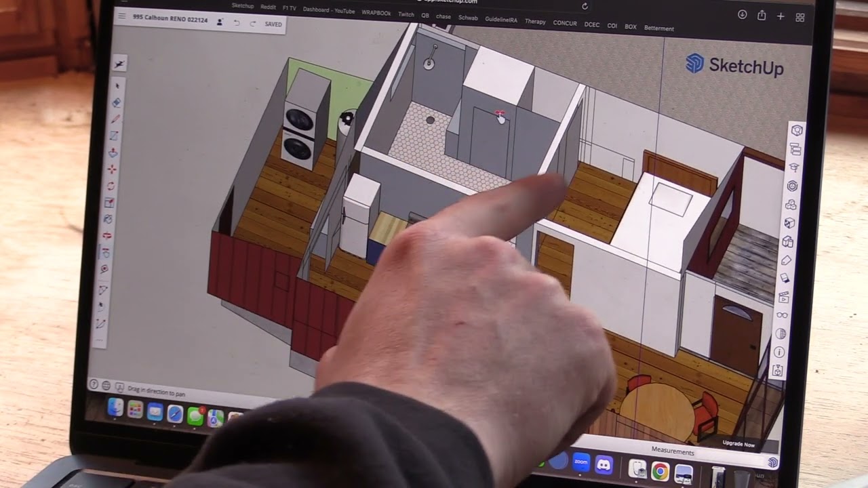The width and height of the screenshot is (868, 488).
Task: Click the Safari Share icon
Action: pos(762,16)
